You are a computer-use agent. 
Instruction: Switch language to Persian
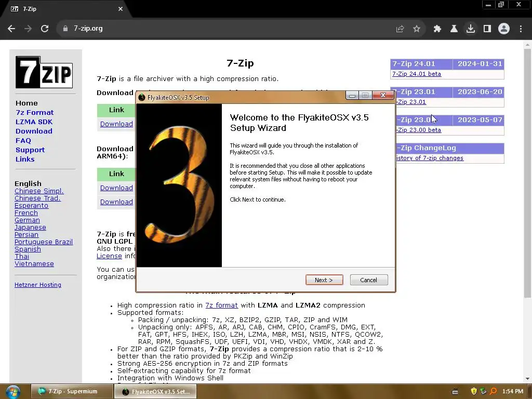26,235
